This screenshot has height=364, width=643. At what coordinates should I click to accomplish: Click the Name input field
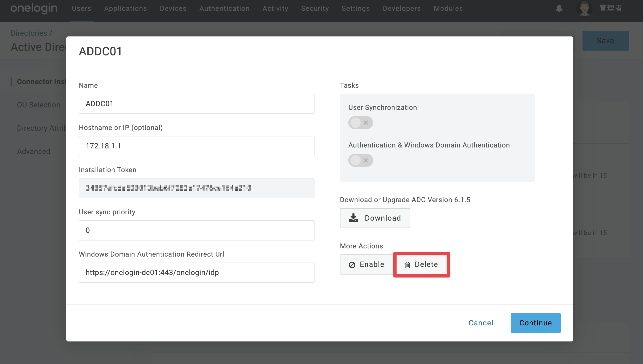(x=196, y=104)
